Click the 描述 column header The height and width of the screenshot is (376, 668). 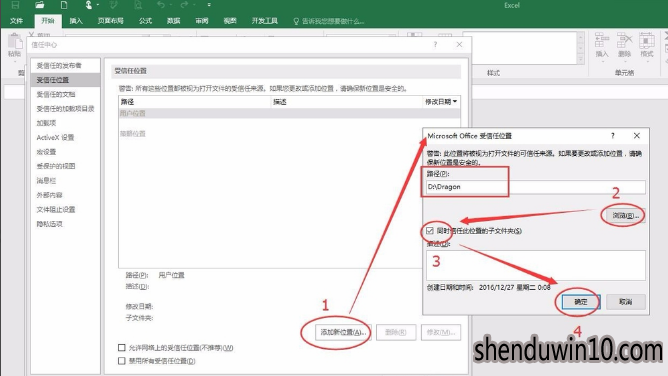pos(346,102)
